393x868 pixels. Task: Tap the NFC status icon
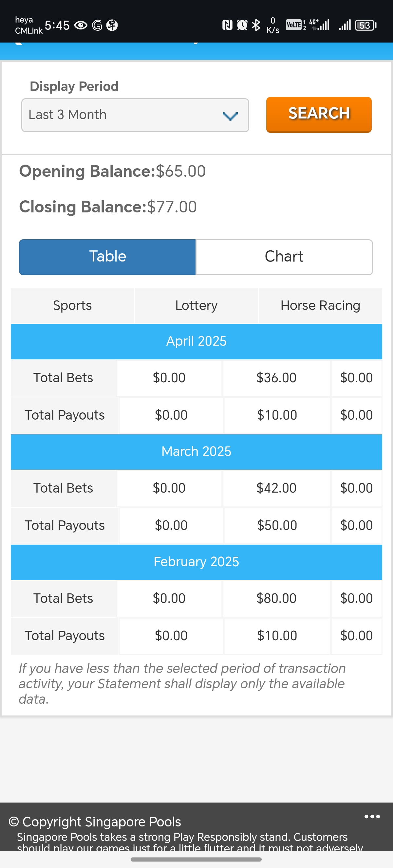(228, 25)
